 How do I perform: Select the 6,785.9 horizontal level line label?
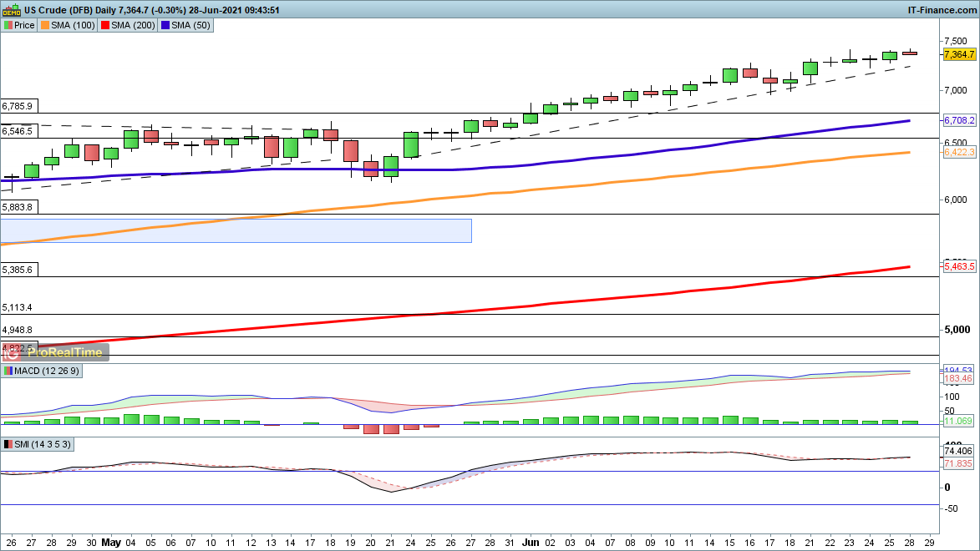coord(18,107)
